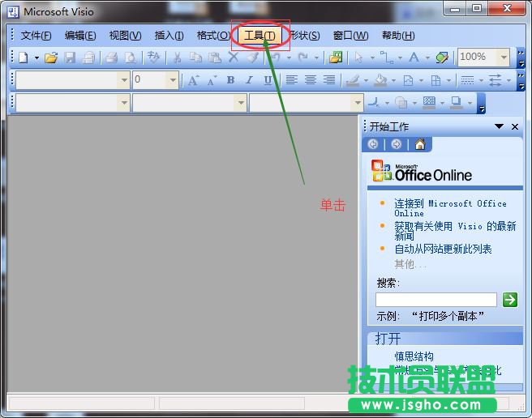Select the Connector tool
The height and width of the screenshot is (418, 532).
coord(387,58)
